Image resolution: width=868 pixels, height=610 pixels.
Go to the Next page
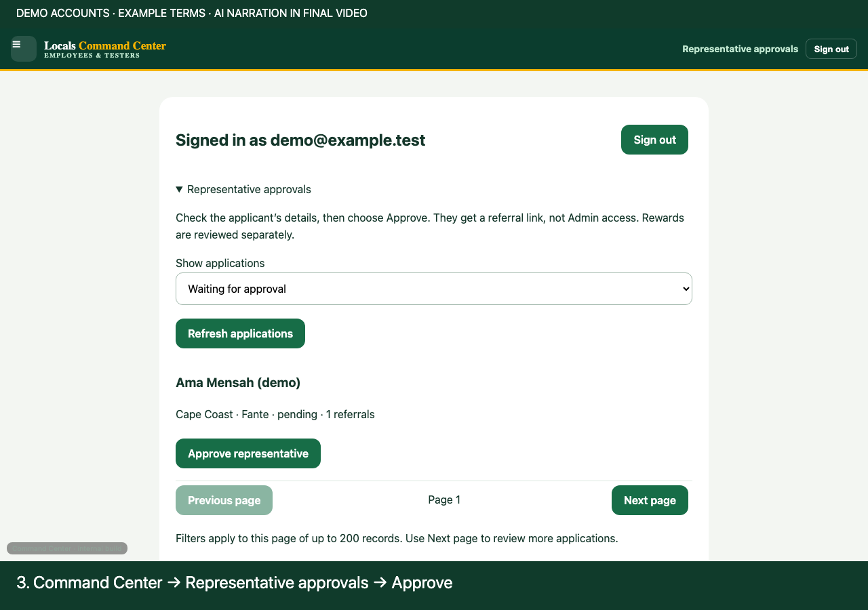(650, 500)
